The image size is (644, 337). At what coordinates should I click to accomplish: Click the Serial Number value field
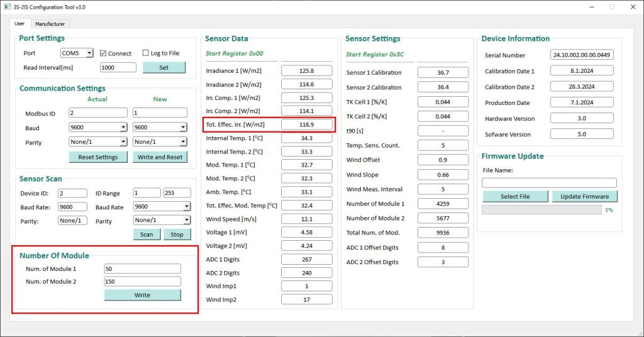[x=582, y=55]
